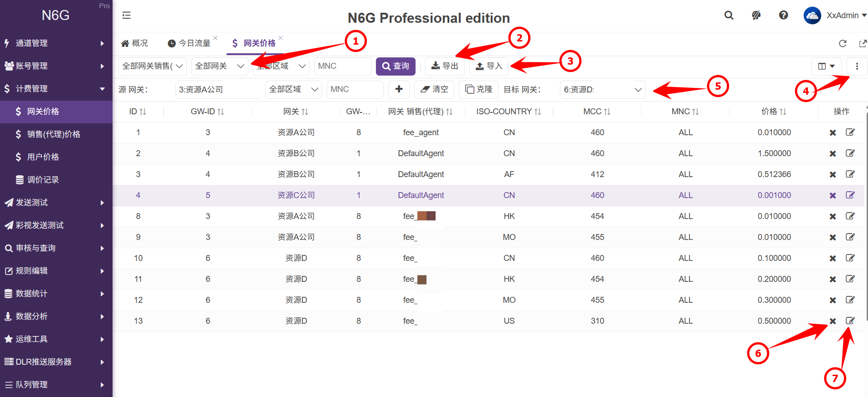
Task: Open the column visibility dropdown
Action: pyautogui.click(x=827, y=66)
